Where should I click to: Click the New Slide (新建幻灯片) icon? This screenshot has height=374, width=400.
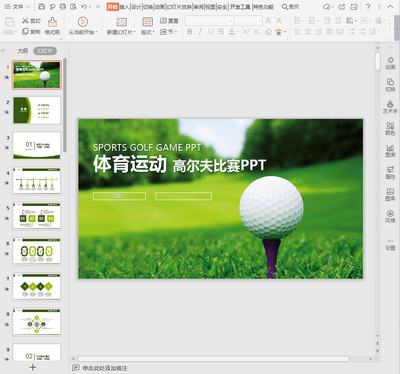click(121, 22)
